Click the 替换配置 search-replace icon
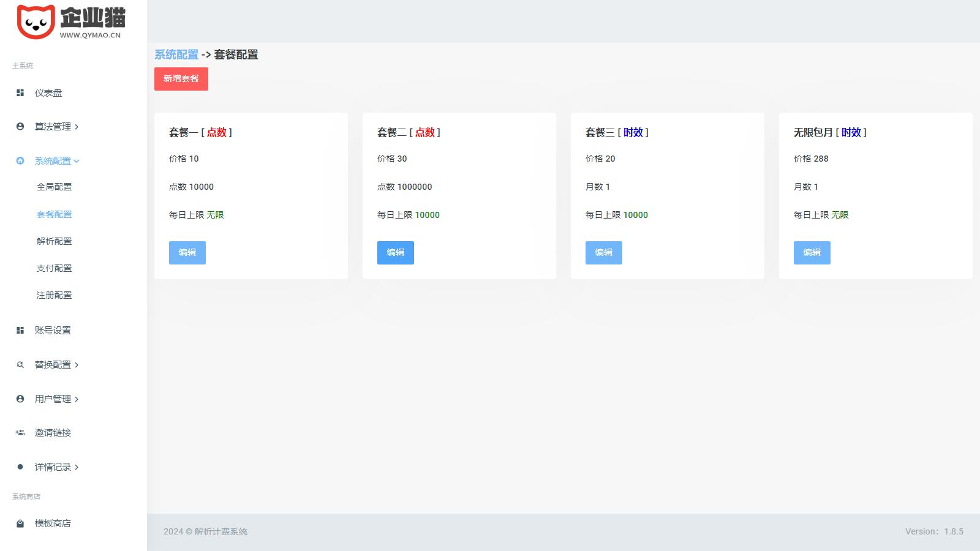The image size is (980, 551). click(20, 365)
